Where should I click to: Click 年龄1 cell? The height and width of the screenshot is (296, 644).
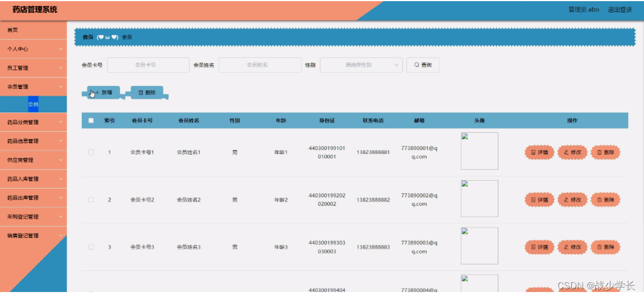tap(281, 152)
